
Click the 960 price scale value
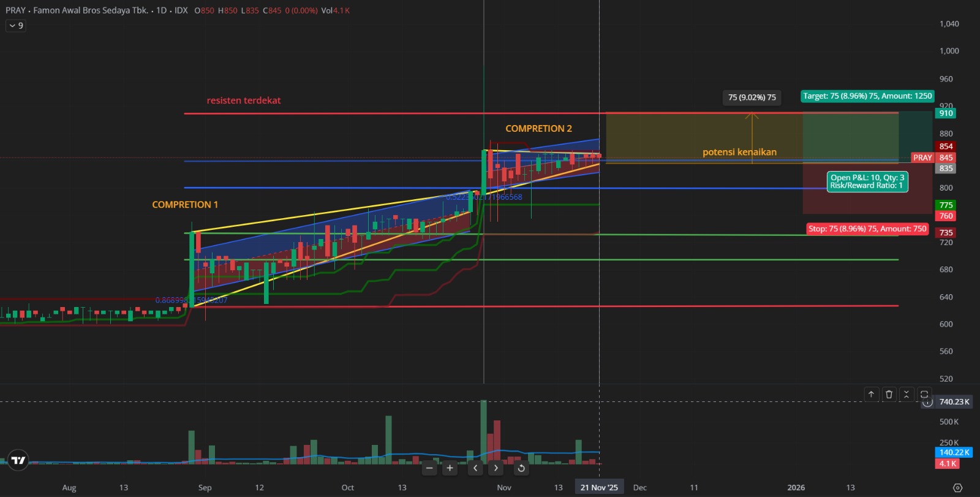(x=946, y=79)
